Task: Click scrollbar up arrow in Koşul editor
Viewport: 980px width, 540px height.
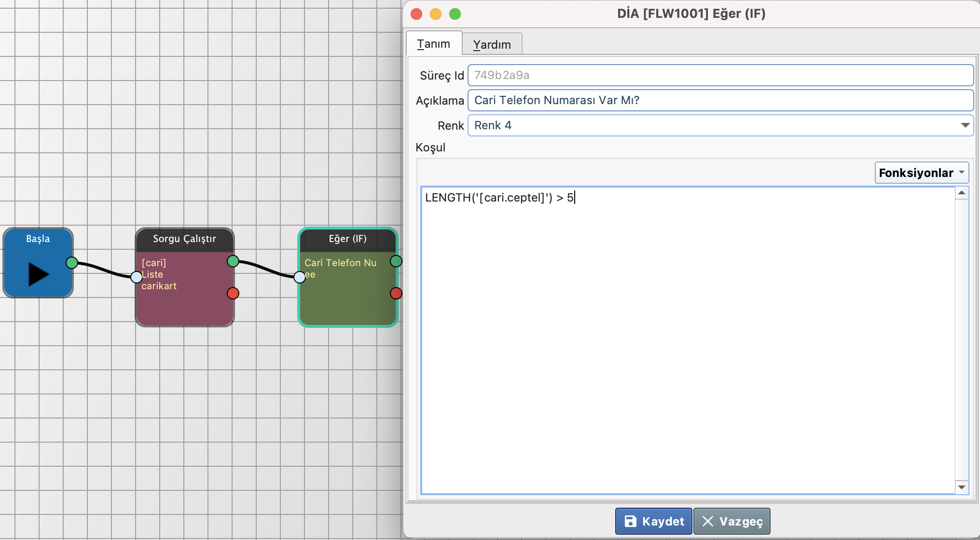Action: 962,193
